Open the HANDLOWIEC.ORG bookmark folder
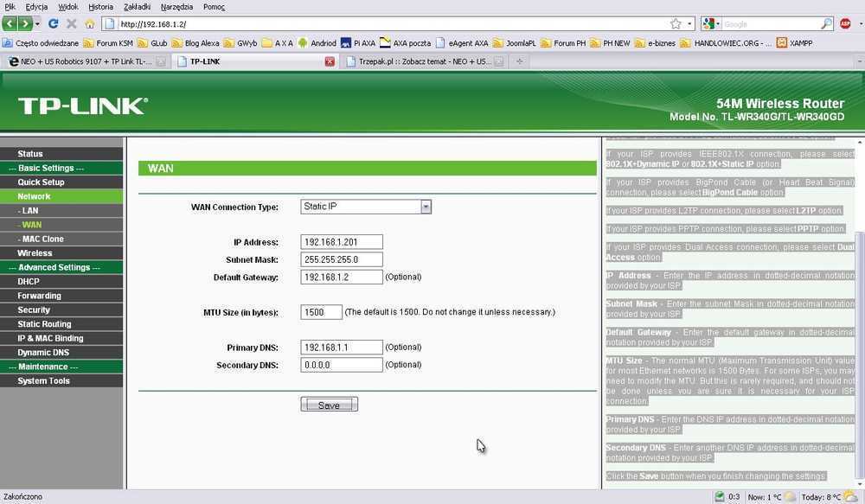Screen dimensions: 865x504 [x=726, y=43]
